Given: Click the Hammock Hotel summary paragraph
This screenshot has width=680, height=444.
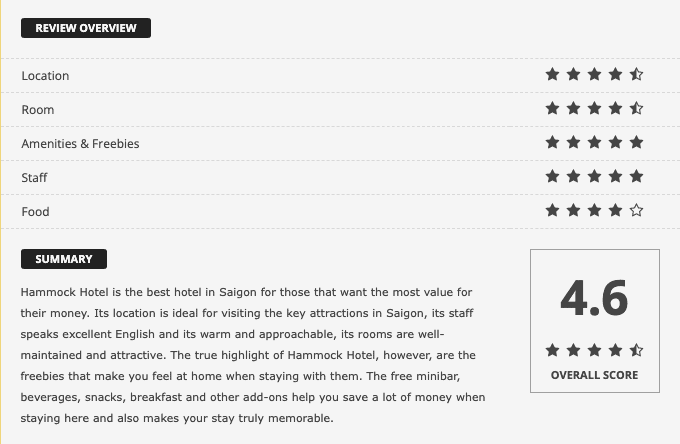Looking at the screenshot, I should (253, 355).
